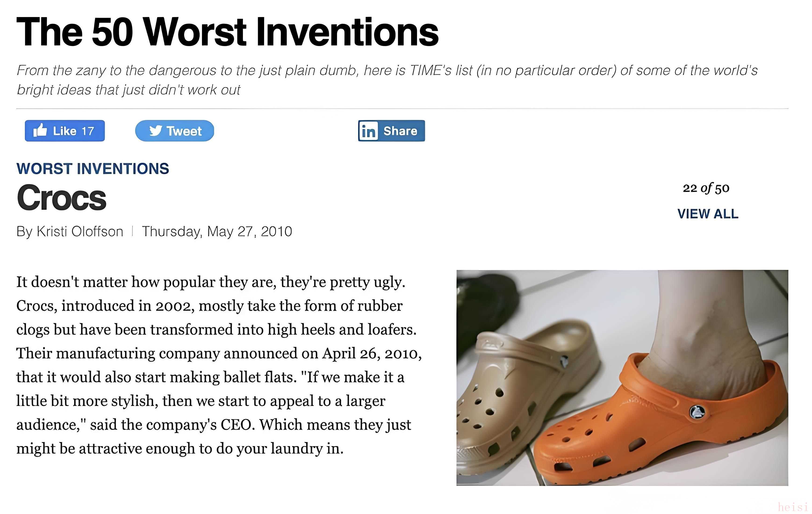The image size is (812, 514).
Task: Click the "22 of 50" page counter
Action: [706, 188]
